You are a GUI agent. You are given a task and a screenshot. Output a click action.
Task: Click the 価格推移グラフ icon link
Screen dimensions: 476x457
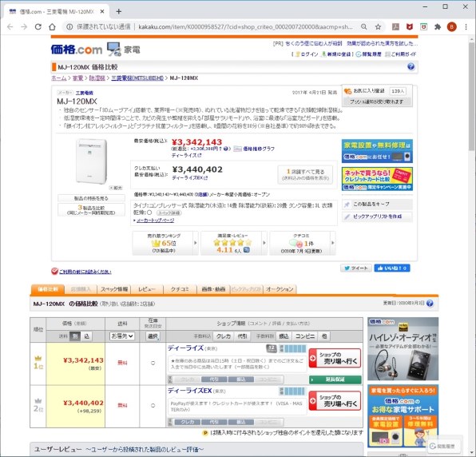pyautogui.click(x=254, y=149)
